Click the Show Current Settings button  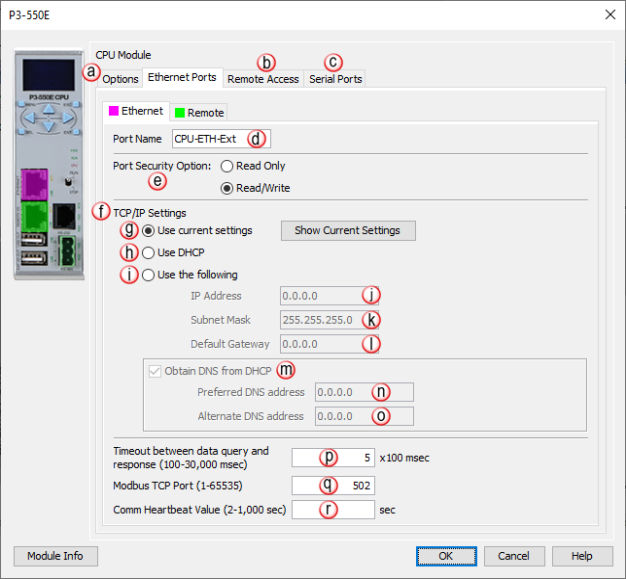pyautogui.click(x=347, y=230)
